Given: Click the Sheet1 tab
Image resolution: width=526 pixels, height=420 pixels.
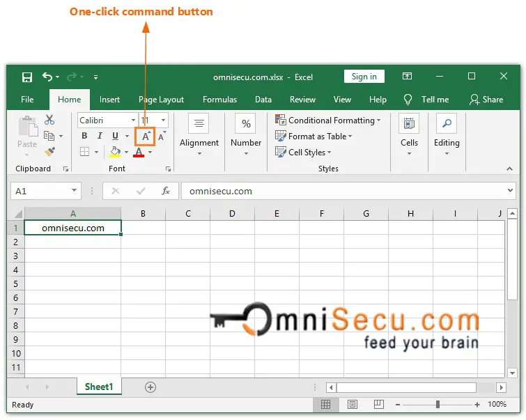Looking at the screenshot, I should [99, 387].
